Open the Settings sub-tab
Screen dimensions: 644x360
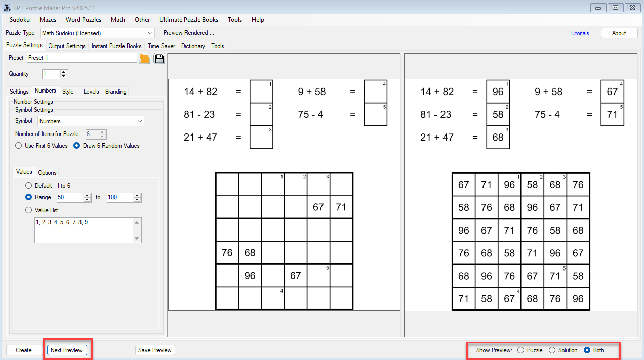(19, 92)
